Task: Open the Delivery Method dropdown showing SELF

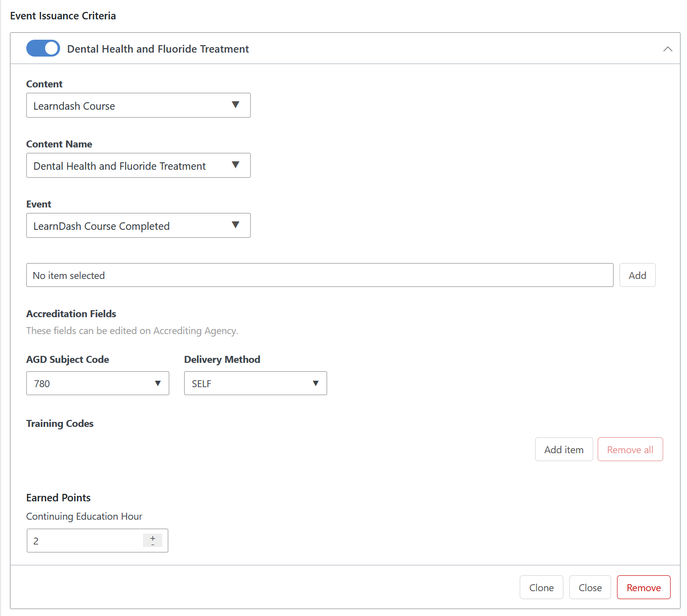Action: (x=255, y=383)
